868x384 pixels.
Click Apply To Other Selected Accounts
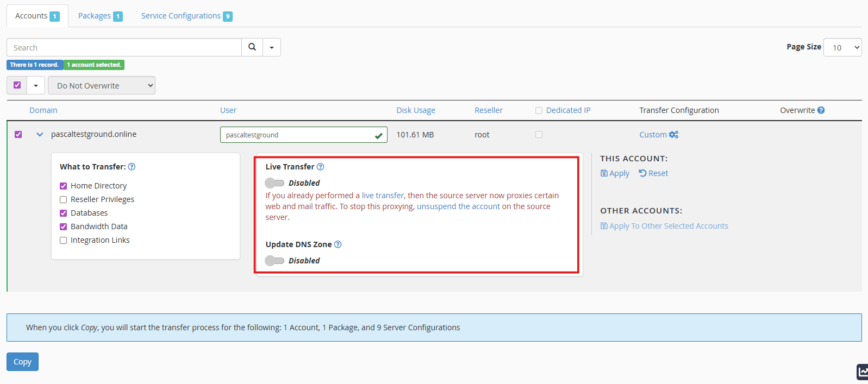tap(664, 226)
